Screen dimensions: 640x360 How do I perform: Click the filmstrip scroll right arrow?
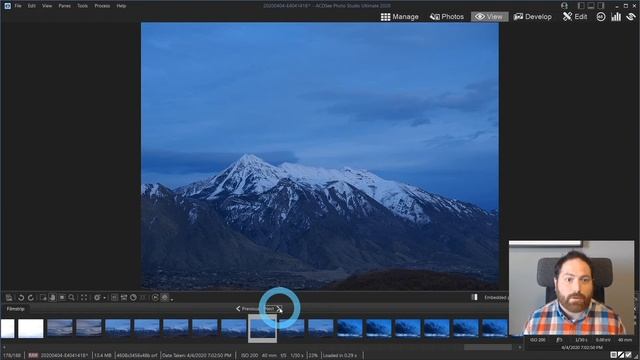[520, 347]
